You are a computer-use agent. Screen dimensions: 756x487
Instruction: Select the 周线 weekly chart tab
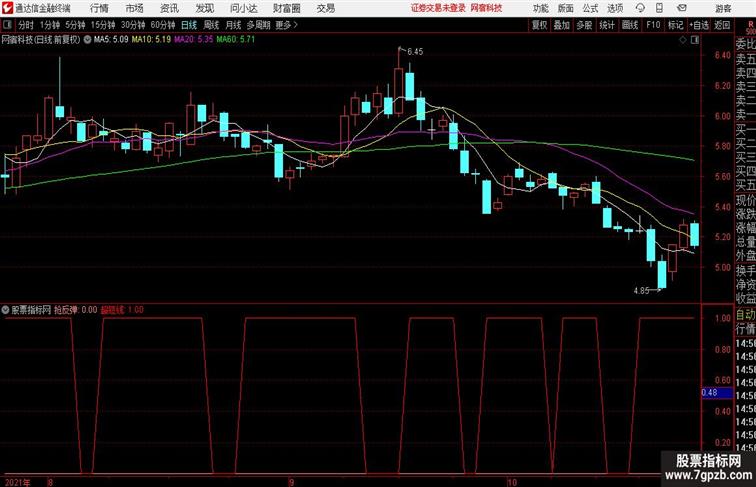pyautogui.click(x=211, y=25)
